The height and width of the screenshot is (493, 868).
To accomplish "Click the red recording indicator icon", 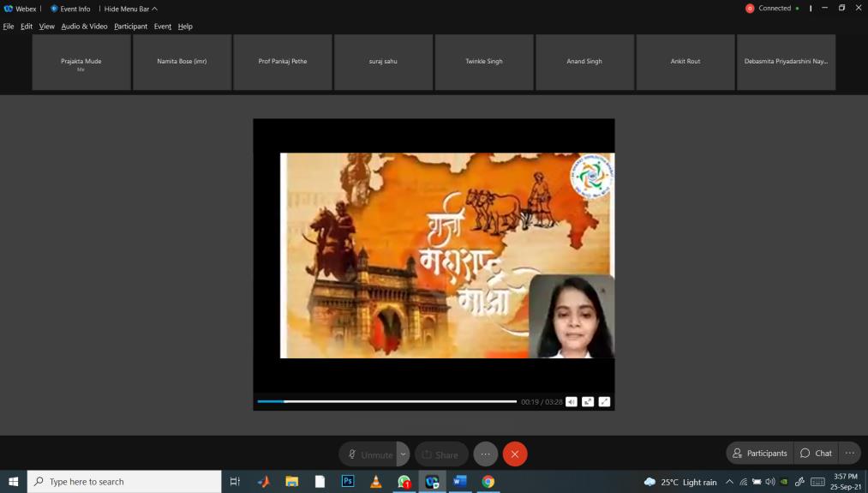I will [750, 9].
